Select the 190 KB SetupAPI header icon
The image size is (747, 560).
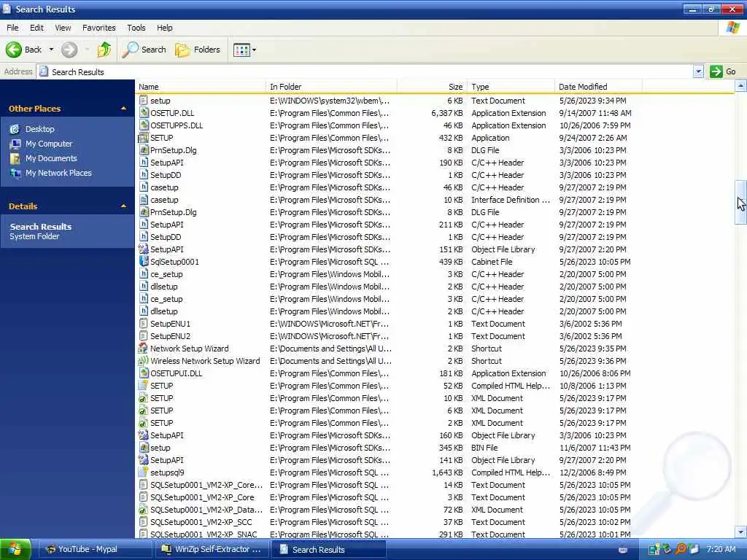pyautogui.click(x=144, y=163)
